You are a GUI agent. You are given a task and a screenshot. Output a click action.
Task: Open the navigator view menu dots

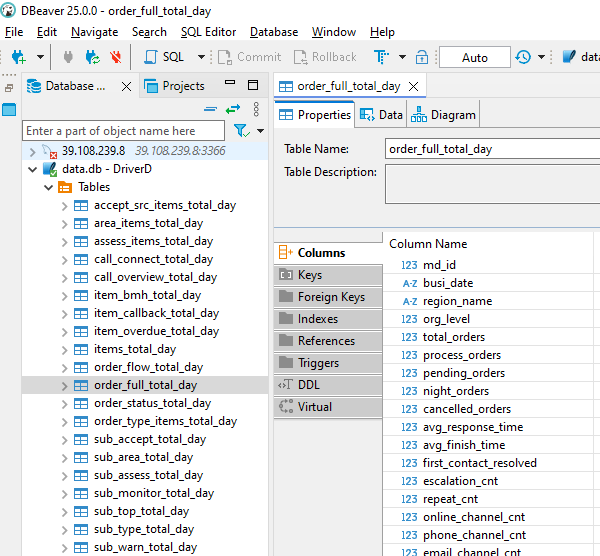[256, 109]
